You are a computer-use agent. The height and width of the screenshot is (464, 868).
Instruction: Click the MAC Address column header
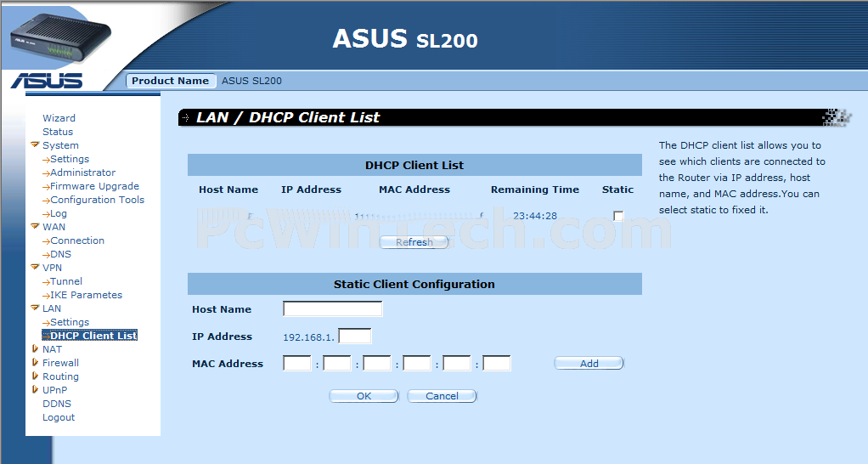point(414,190)
